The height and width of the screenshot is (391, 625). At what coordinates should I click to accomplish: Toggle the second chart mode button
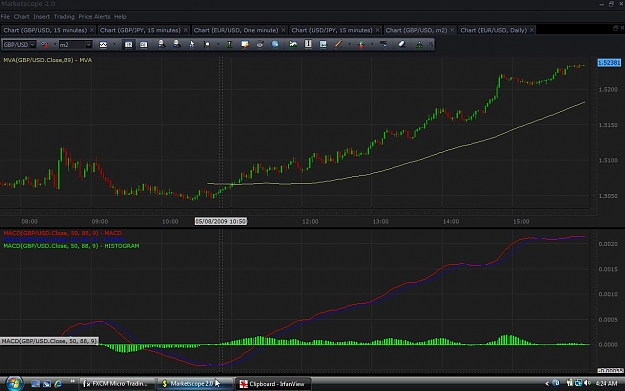tap(143, 45)
